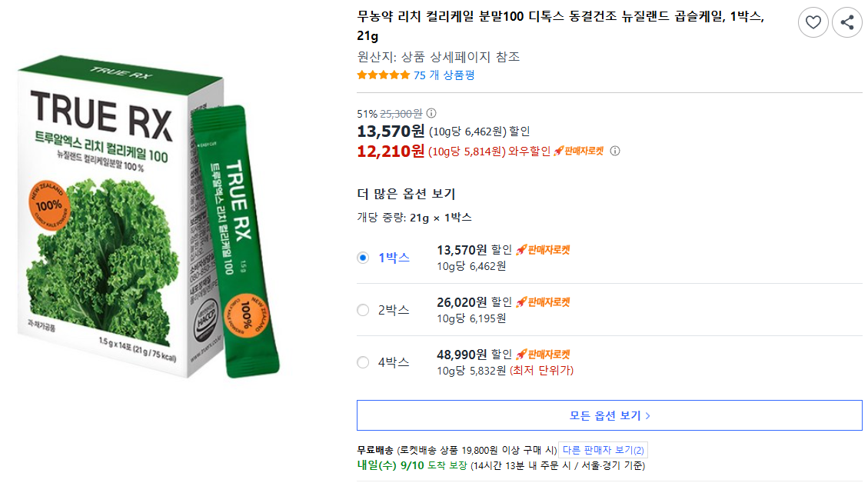Screen dimensions: 868x483
Task: Click info icon beside original price 25,300원
Action: pos(431,113)
